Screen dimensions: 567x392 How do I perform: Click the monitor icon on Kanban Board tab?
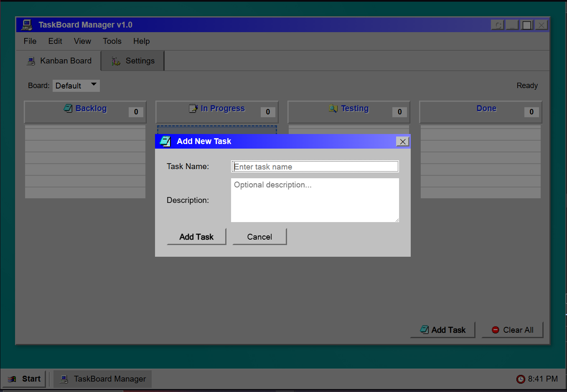[x=31, y=61]
